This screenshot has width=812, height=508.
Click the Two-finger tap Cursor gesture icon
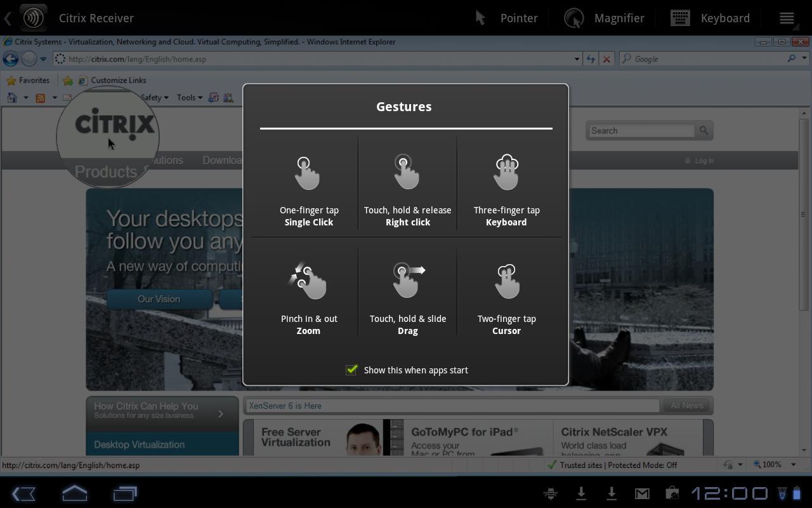(506, 281)
